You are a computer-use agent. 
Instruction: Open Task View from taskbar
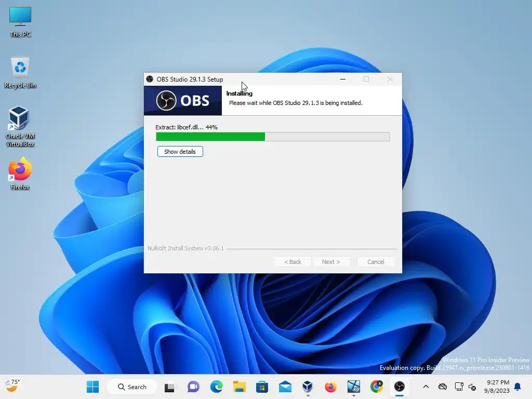point(169,387)
